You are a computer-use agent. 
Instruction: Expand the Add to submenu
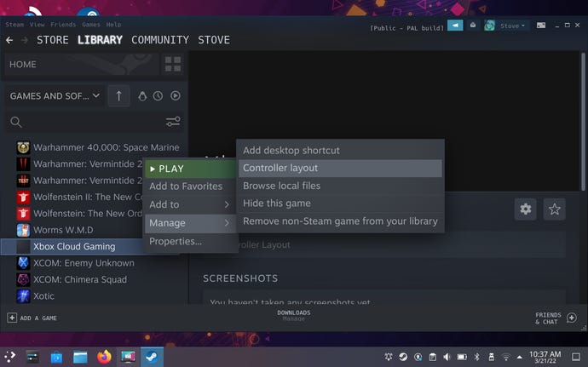click(190, 204)
